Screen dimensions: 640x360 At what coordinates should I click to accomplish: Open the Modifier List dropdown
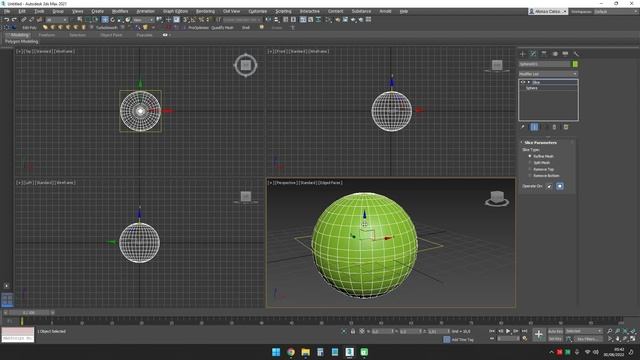pos(548,74)
